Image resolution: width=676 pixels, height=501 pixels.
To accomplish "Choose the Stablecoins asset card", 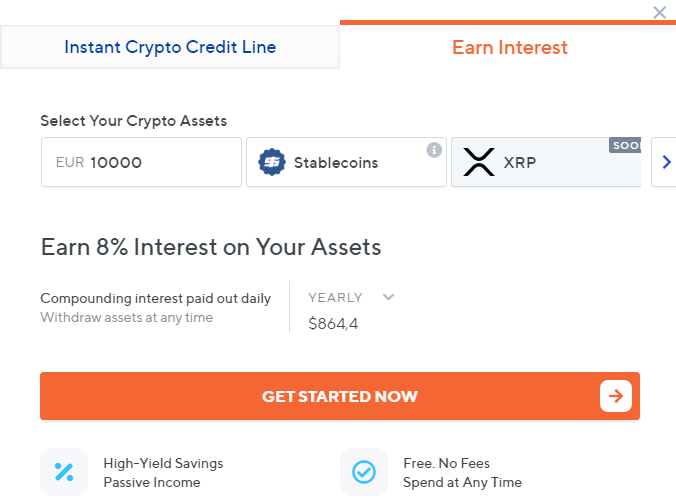I will pyautogui.click(x=346, y=162).
